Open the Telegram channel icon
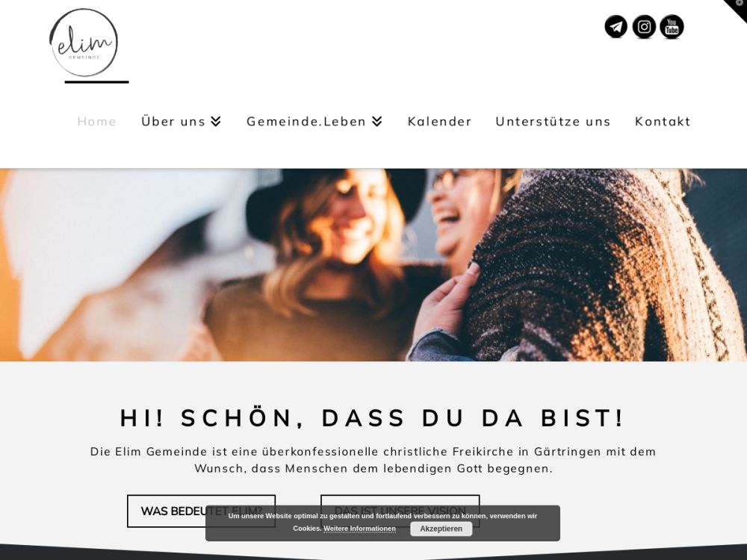Screen dimensions: 747x560 coord(616,26)
